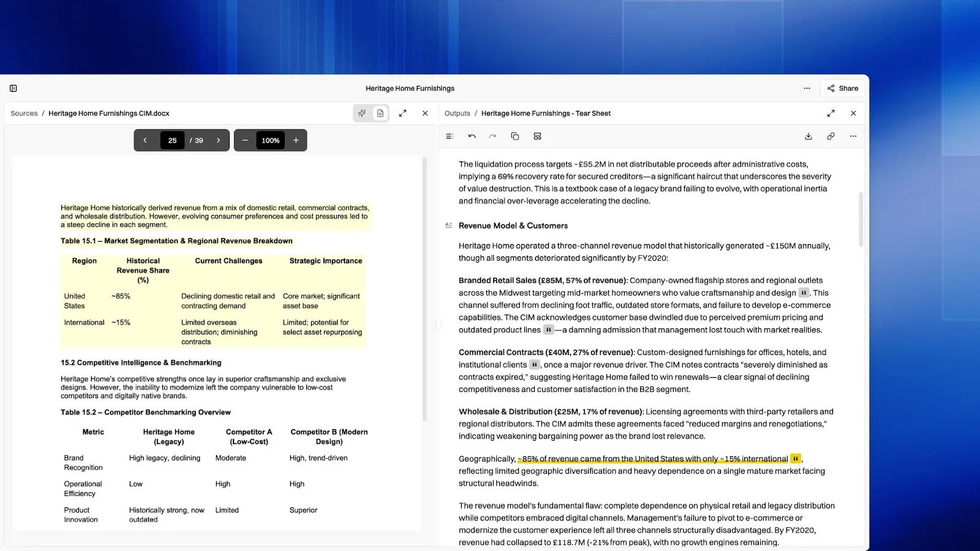The width and height of the screenshot is (980, 551).
Task: Zoom out the document with minus button
Action: [x=245, y=140]
